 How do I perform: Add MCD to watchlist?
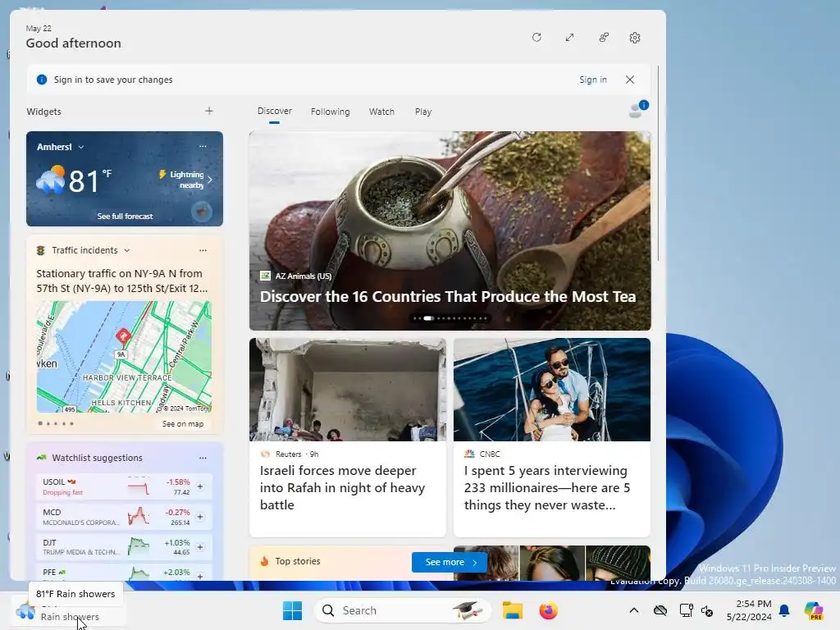coord(200,517)
